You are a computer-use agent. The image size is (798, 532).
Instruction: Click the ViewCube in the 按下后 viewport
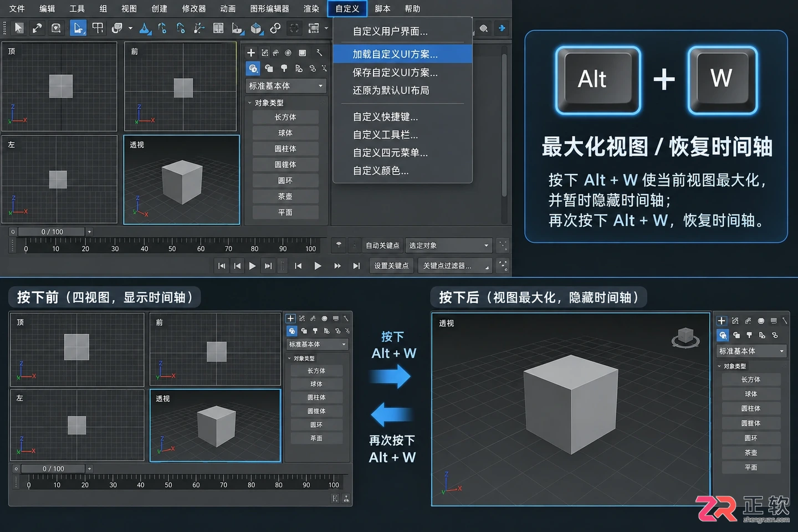click(x=686, y=336)
